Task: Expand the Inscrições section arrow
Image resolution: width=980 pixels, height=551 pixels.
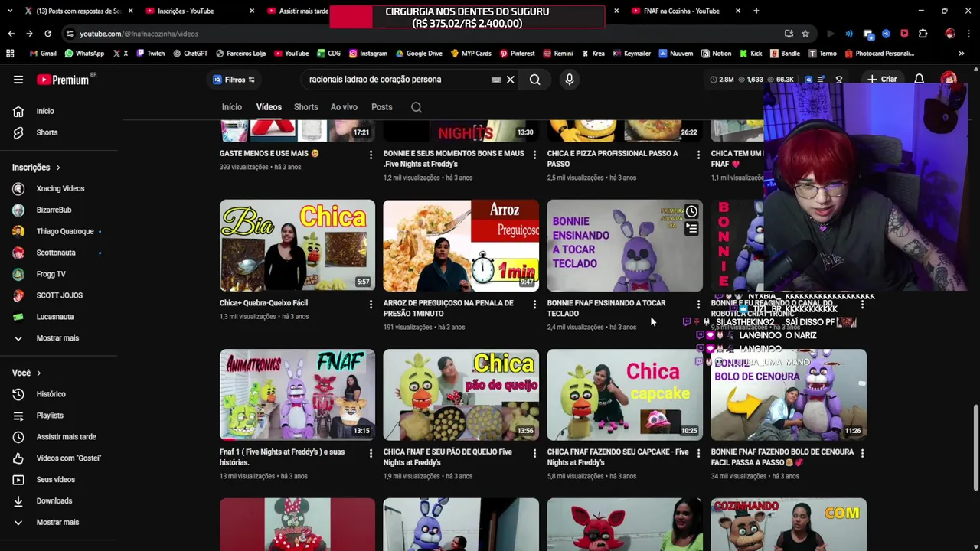Action: click(57, 168)
